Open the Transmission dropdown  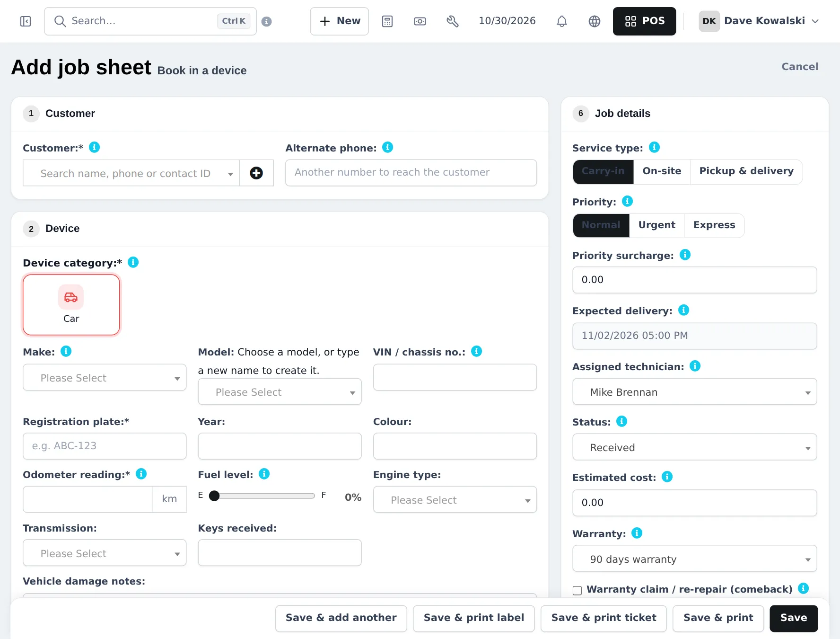(x=105, y=553)
